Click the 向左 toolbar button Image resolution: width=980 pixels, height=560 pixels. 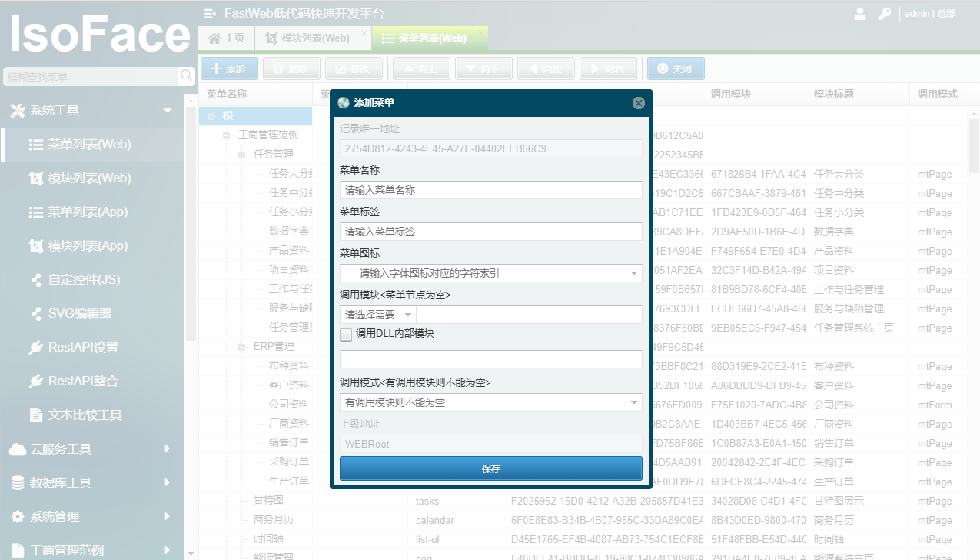pos(546,68)
